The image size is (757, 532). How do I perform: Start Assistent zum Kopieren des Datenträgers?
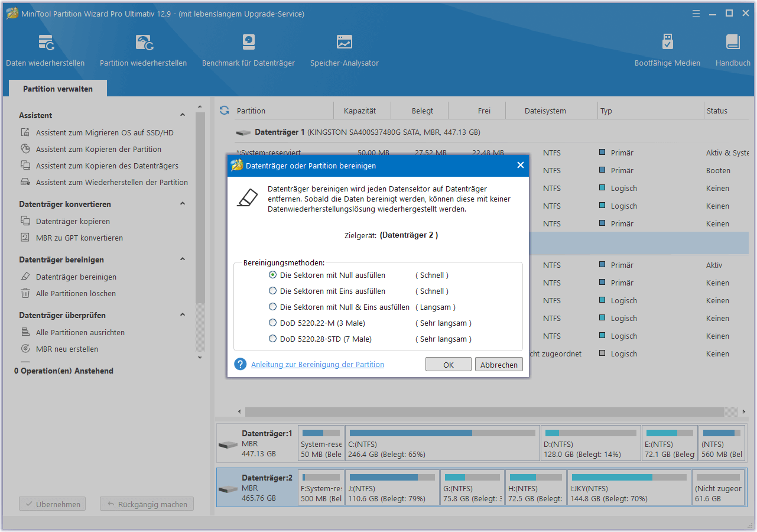99,166
